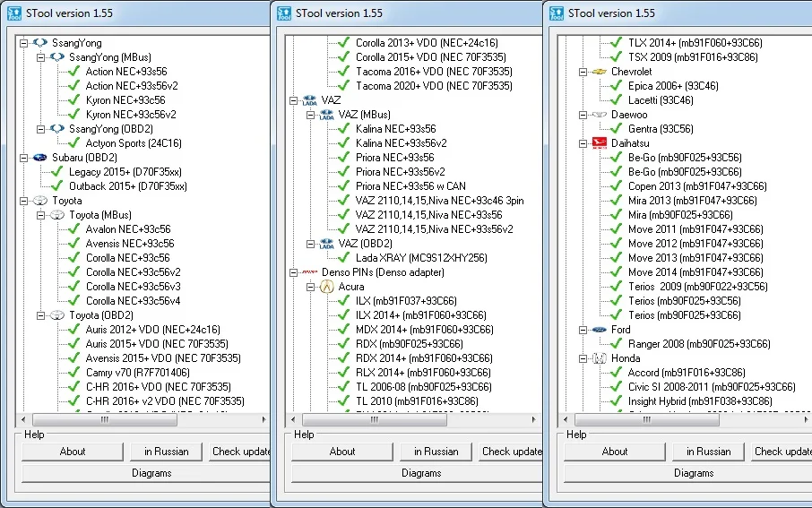Click the VAZ Lada logo icon
The image size is (812, 508).
pos(310,100)
